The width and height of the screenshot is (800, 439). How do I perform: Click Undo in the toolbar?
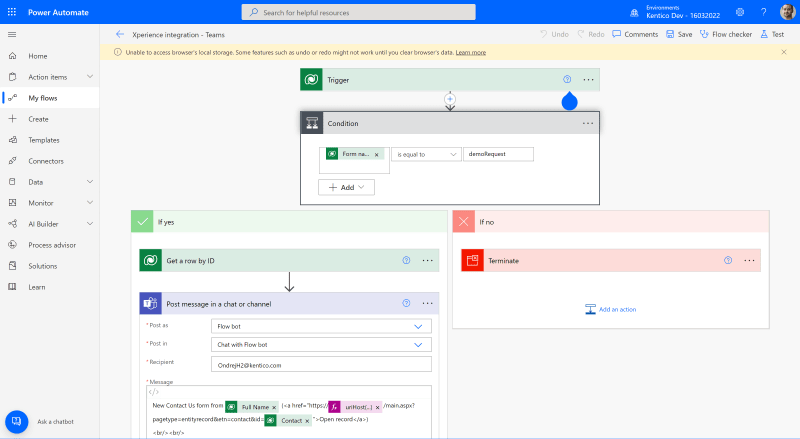tap(554, 34)
